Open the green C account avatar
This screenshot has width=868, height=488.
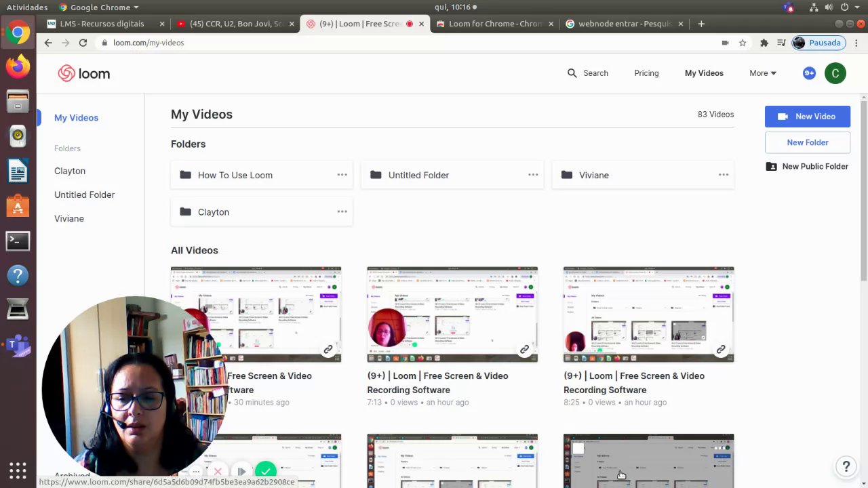(835, 73)
